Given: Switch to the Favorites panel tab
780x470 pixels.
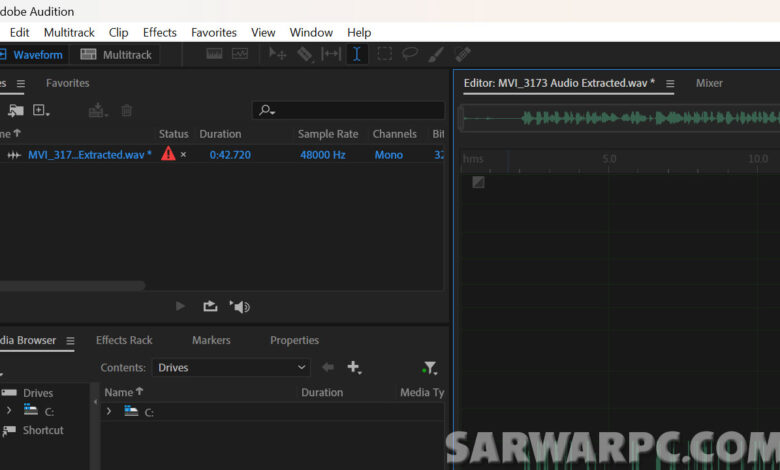Looking at the screenshot, I should tap(68, 83).
